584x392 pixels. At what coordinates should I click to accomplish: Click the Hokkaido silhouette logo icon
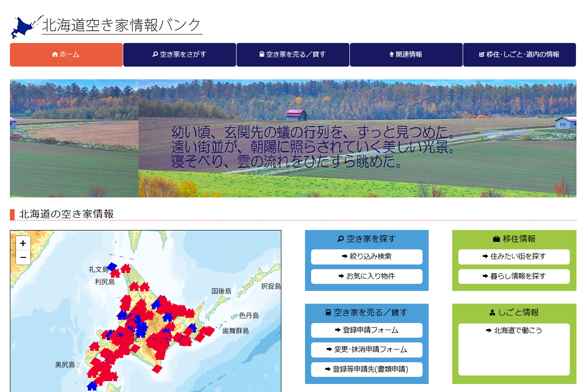[25, 26]
